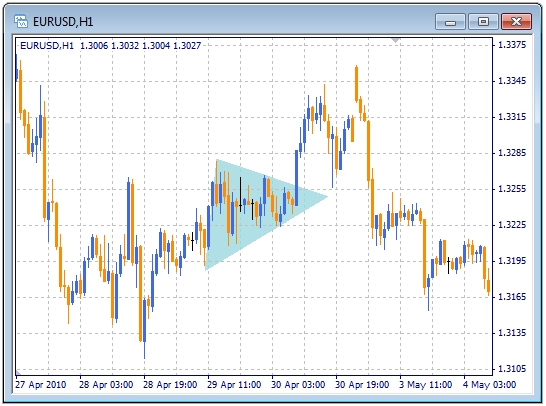The image size is (546, 406).
Task: Click the 30 Apr 19:00 time label
Action: pos(362,385)
